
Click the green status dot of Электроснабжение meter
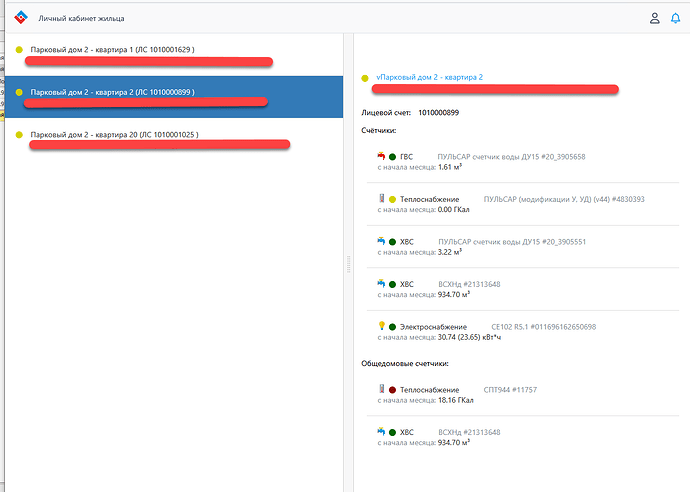(x=392, y=327)
